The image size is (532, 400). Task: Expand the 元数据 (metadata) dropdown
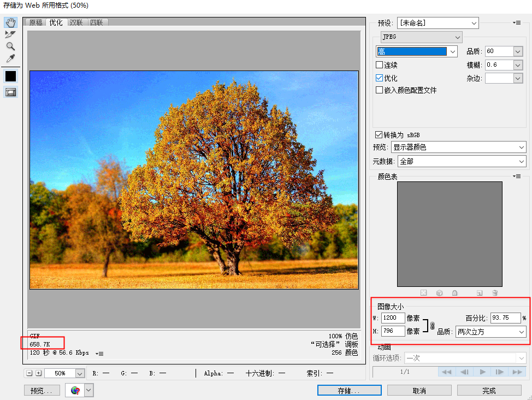pos(462,161)
